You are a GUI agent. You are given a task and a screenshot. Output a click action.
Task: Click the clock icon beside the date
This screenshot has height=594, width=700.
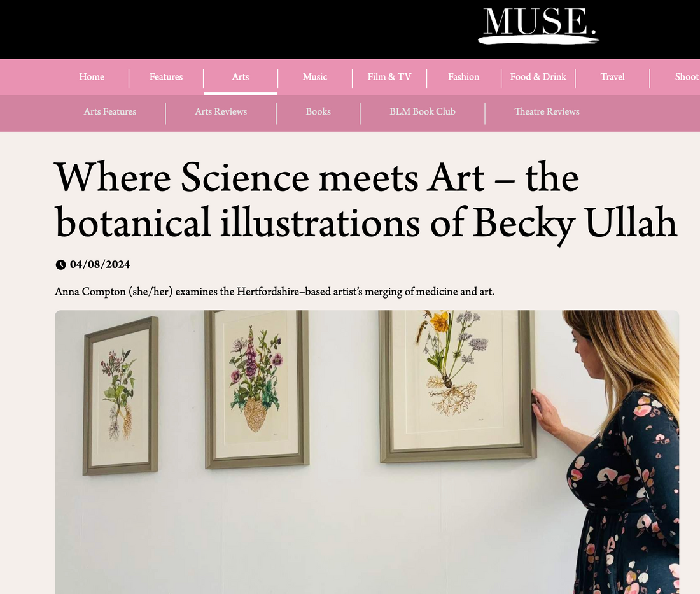pos(61,265)
